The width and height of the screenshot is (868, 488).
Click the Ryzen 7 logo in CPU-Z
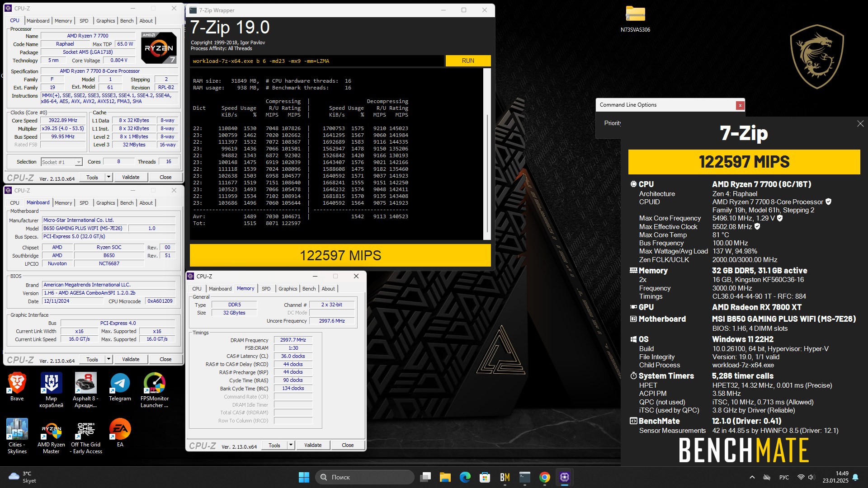click(x=159, y=47)
